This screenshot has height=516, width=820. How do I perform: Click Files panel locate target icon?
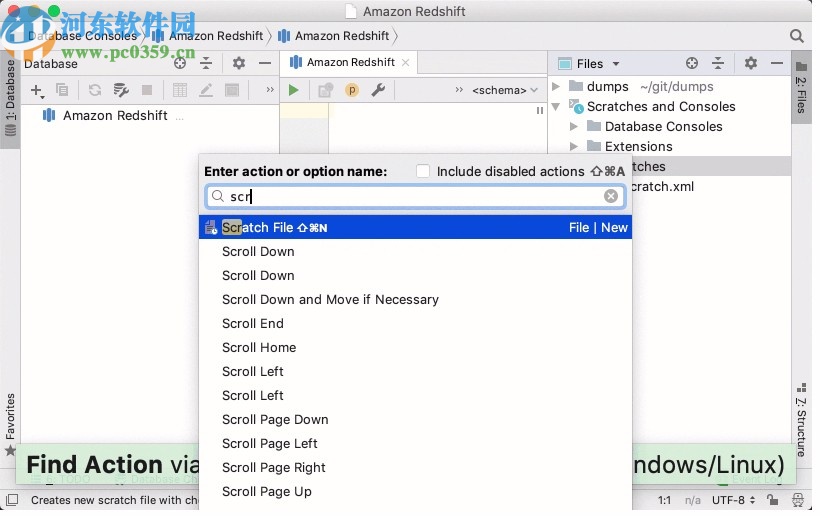tap(692, 64)
